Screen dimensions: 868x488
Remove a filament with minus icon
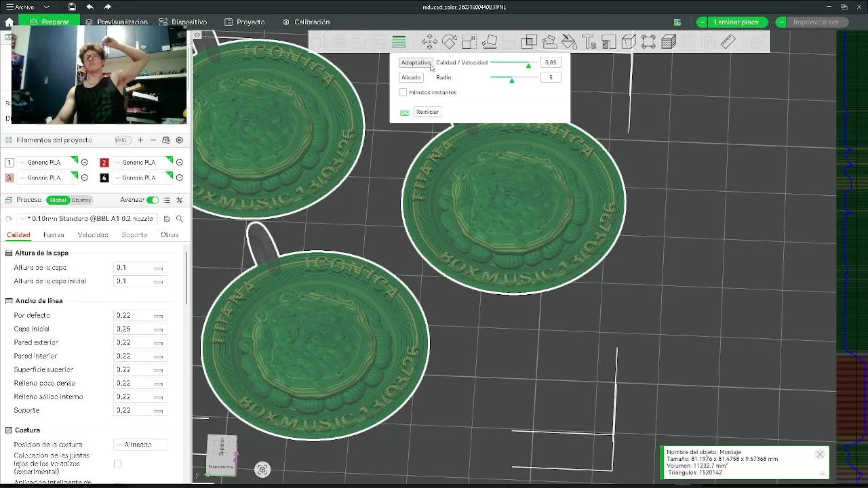tap(153, 140)
